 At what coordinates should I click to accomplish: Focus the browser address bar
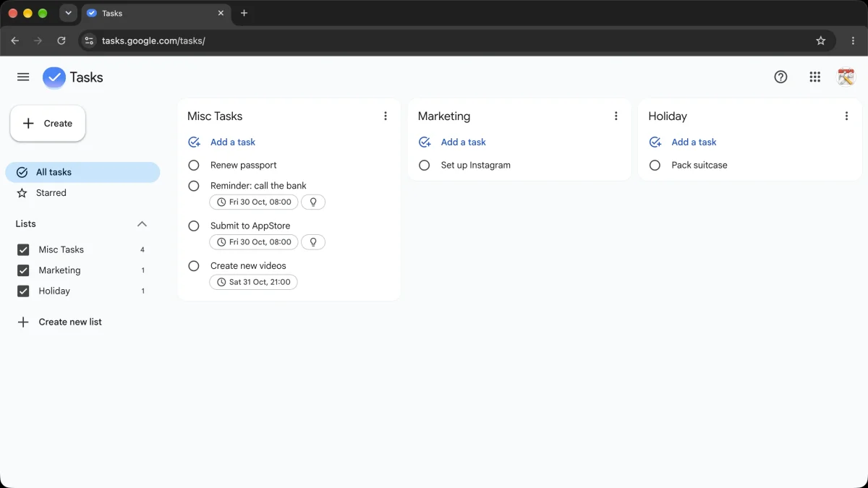click(x=456, y=40)
